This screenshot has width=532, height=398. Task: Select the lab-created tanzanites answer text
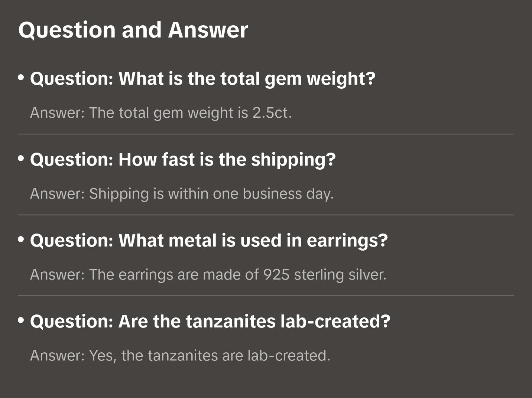click(x=180, y=356)
